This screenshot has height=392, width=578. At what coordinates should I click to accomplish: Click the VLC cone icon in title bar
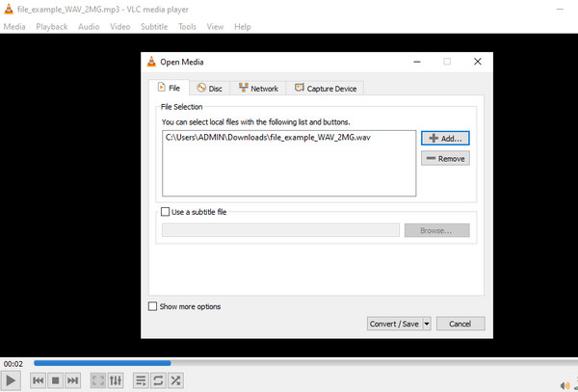[9, 10]
